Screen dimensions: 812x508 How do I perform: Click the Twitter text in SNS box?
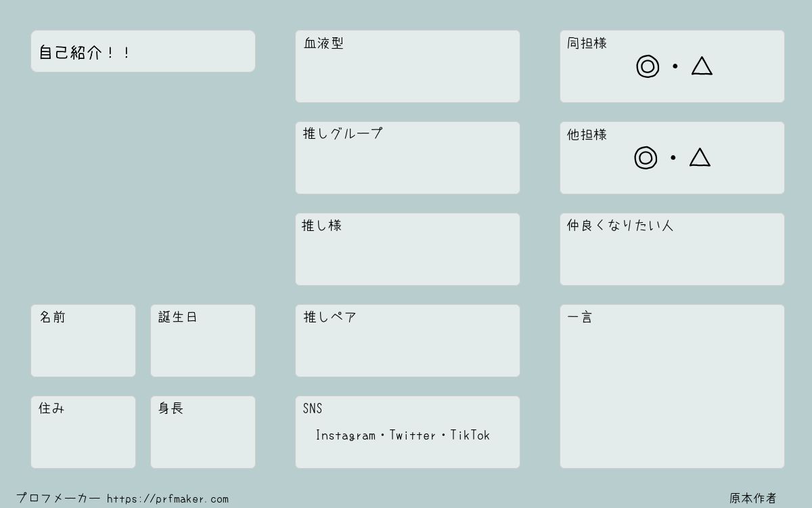click(x=413, y=436)
